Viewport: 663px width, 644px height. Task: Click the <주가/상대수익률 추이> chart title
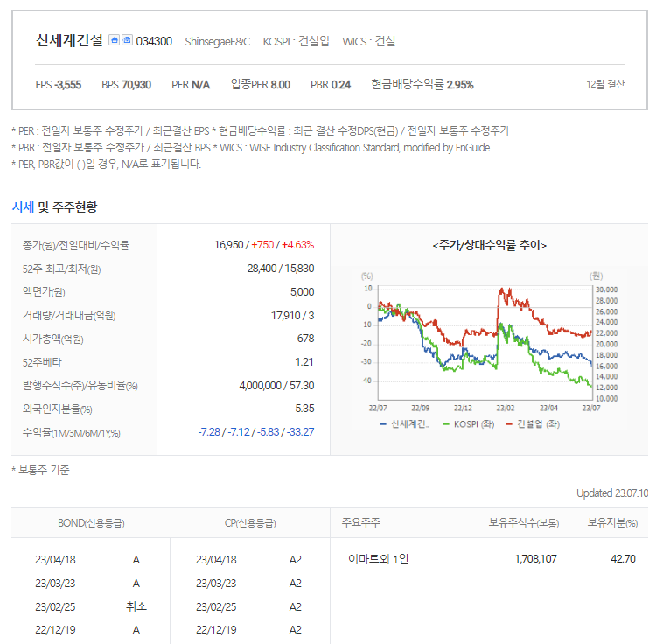click(489, 245)
